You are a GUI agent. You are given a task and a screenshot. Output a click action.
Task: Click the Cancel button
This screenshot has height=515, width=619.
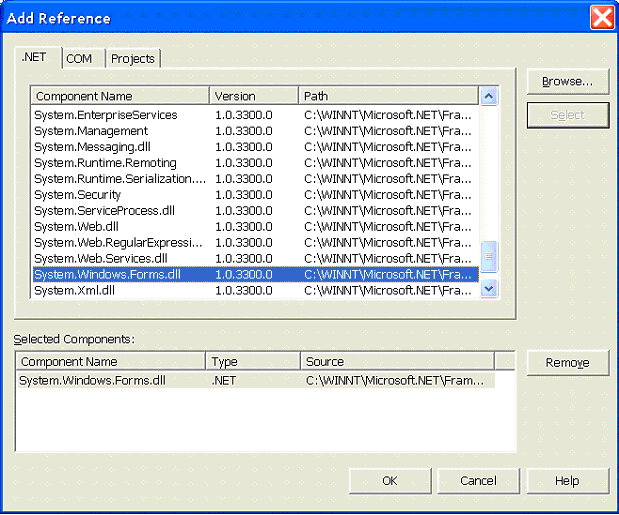[x=478, y=481]
